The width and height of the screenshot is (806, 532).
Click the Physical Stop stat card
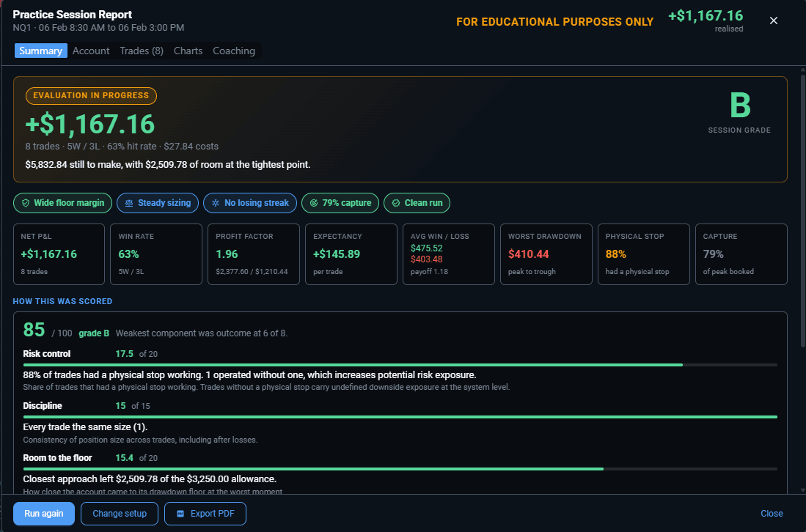pos(644,254)
